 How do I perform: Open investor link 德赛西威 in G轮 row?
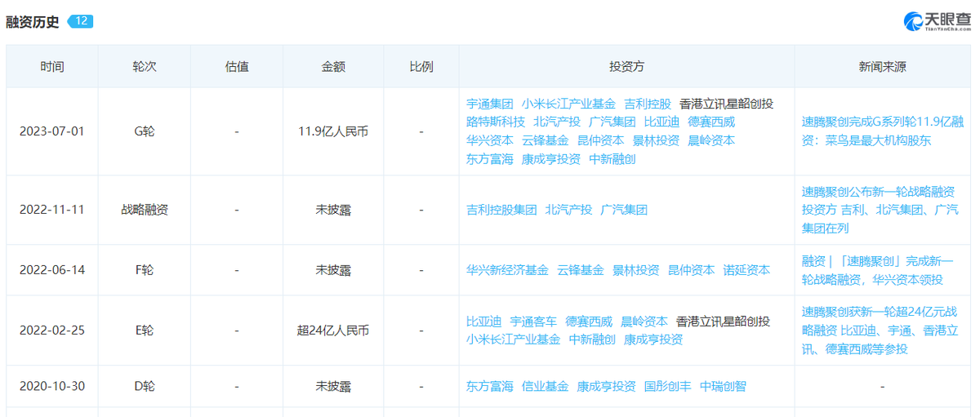tap(711, 122)
